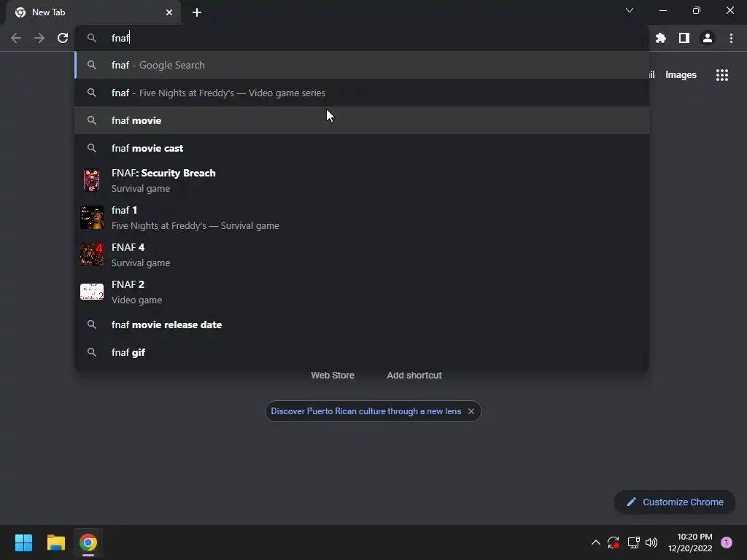Open the tab search chevron
747x560 pixels.
pyautogui.click(x=630, y=10)
